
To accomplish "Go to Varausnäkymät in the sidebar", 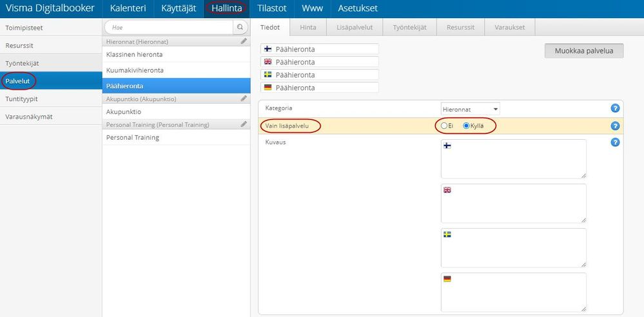I will [x=51, y=117].
